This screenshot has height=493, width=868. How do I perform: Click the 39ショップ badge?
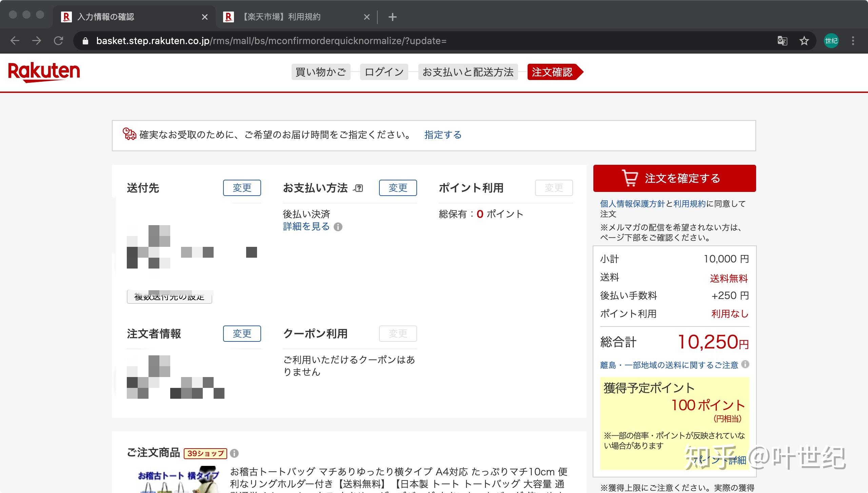pyautogui.click(x=205, y=453)
